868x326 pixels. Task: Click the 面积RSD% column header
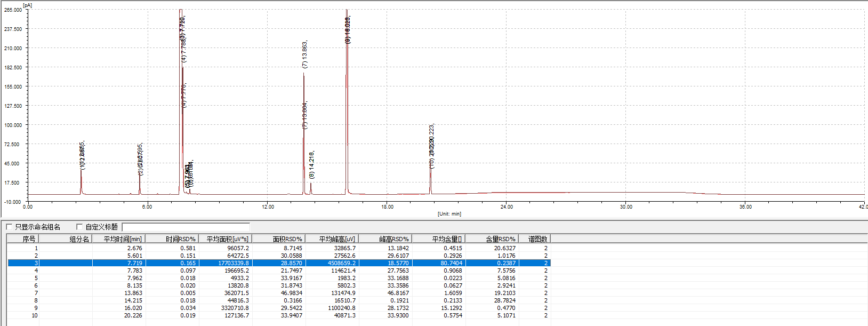278,239
